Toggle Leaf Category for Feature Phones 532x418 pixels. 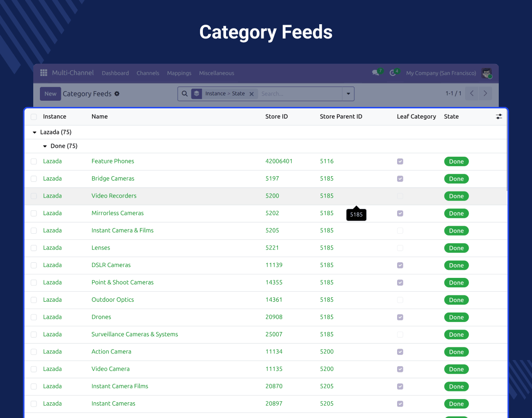(400, 161)
